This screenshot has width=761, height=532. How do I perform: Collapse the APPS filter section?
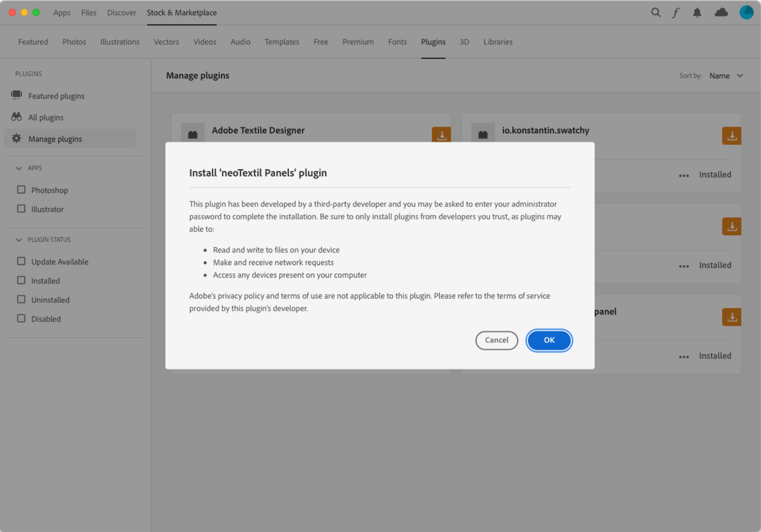(19, 168)
